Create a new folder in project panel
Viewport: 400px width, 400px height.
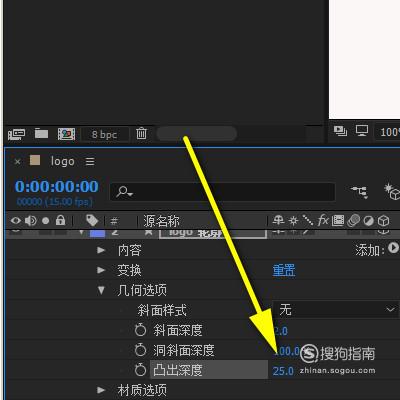click(x=42, y=134)
